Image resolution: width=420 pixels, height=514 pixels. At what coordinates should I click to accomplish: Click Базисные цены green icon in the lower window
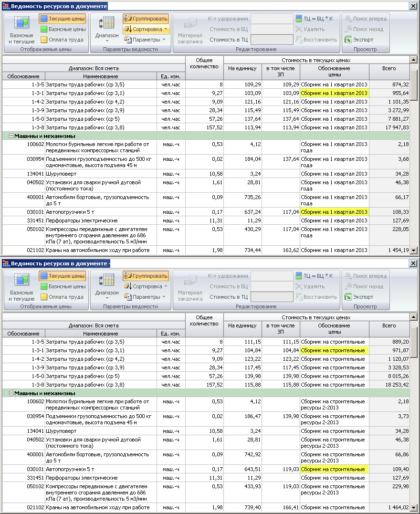(x=44, y=286)
